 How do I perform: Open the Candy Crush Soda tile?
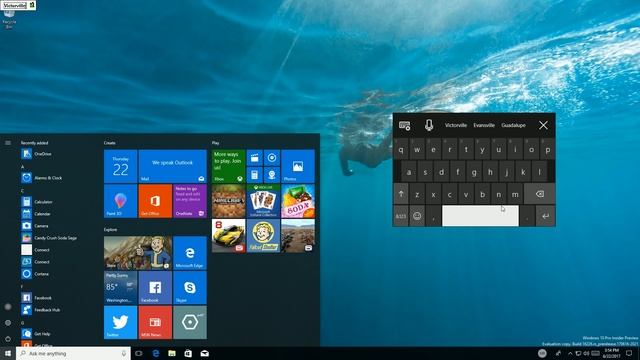[298, 201]
